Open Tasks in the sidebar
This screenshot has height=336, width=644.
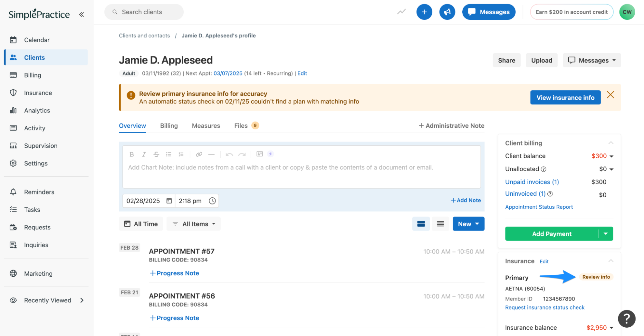46,210
